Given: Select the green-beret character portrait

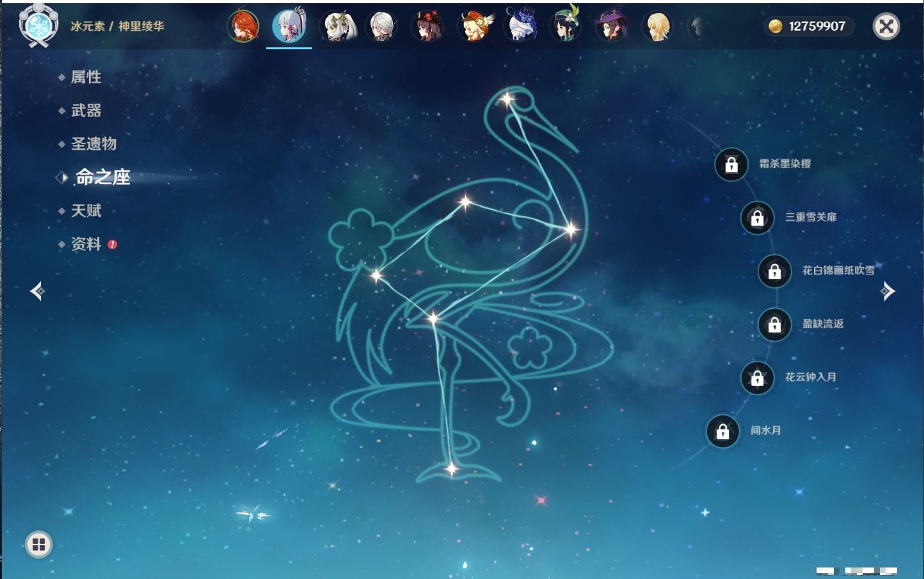Looking at the screenshot, I should coord(566,27).
